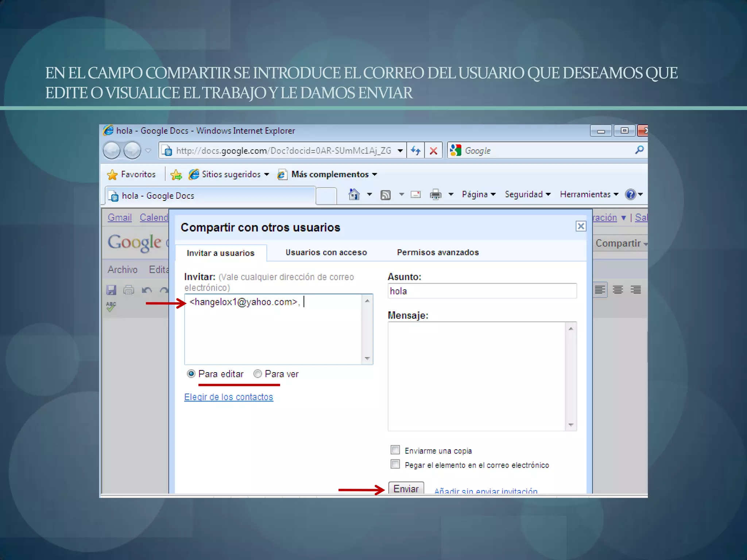The image size is (747, 560).
Task: Select the Para ver radio button
Action: pos(258,374)
